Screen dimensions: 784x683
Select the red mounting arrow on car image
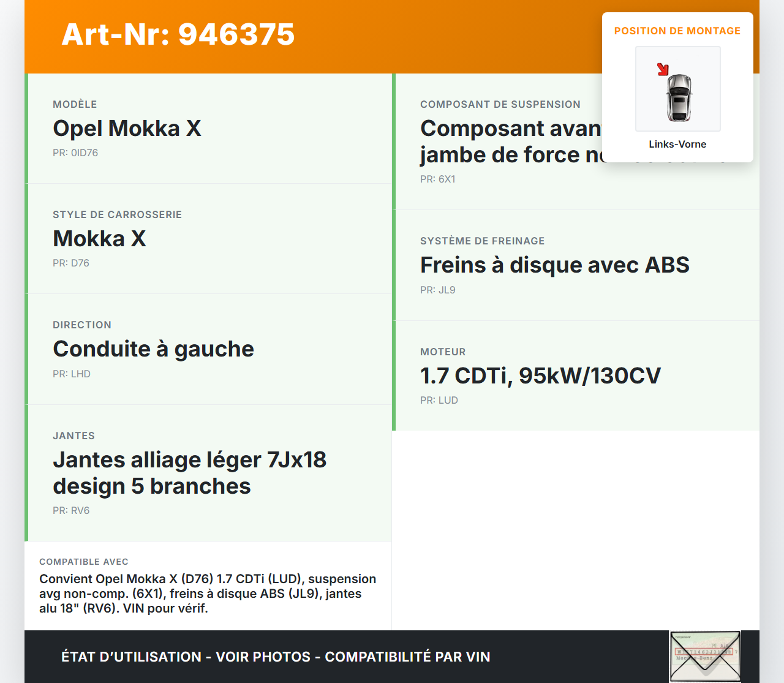pos(663,69)
